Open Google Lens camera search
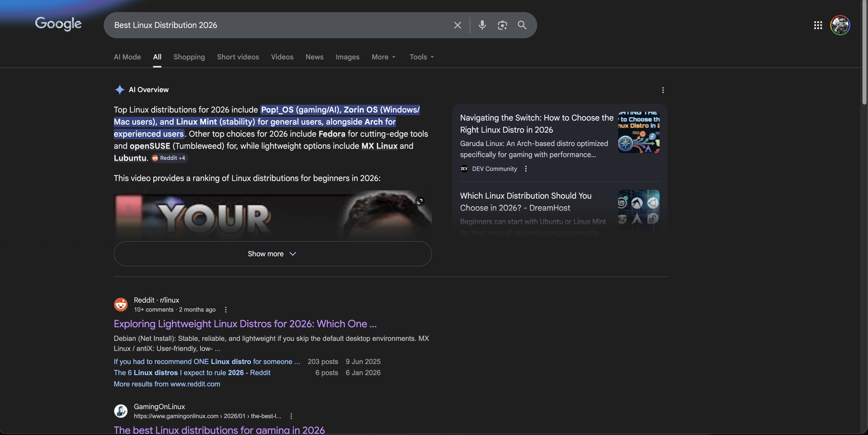Image resolution: width=868 pixels, height=435 pixels. [x=502, y=25]
